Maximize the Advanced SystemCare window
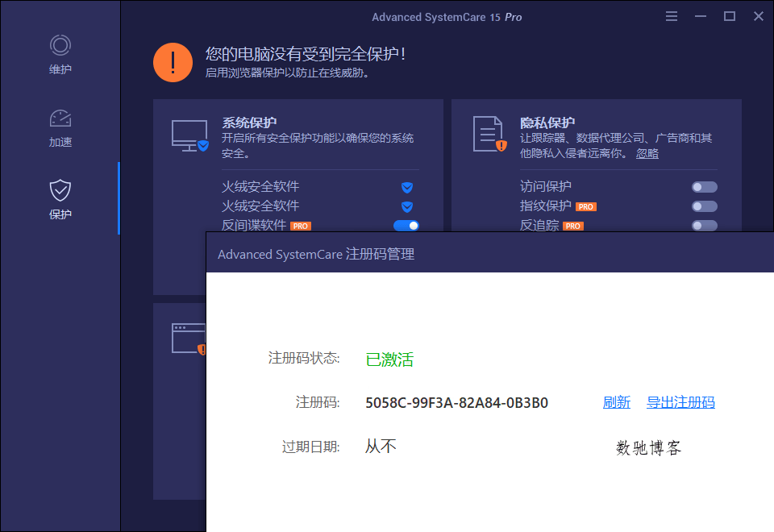 (730, 16)
